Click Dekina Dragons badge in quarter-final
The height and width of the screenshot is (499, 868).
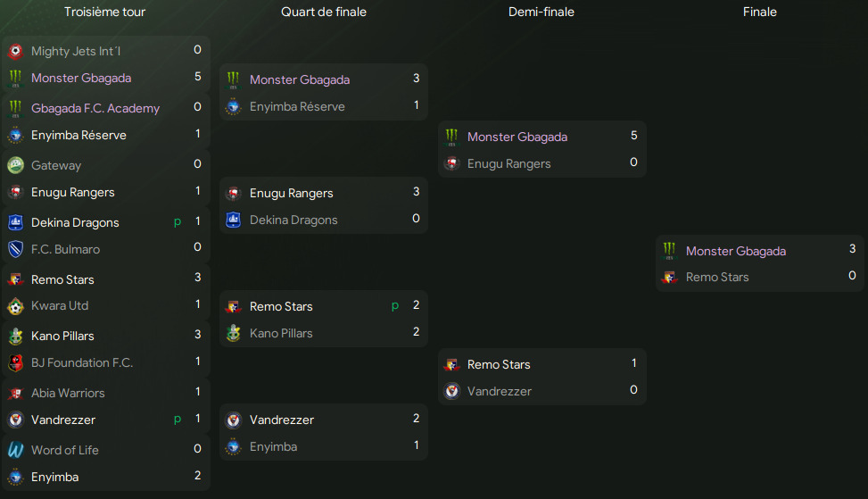point(234,220)
